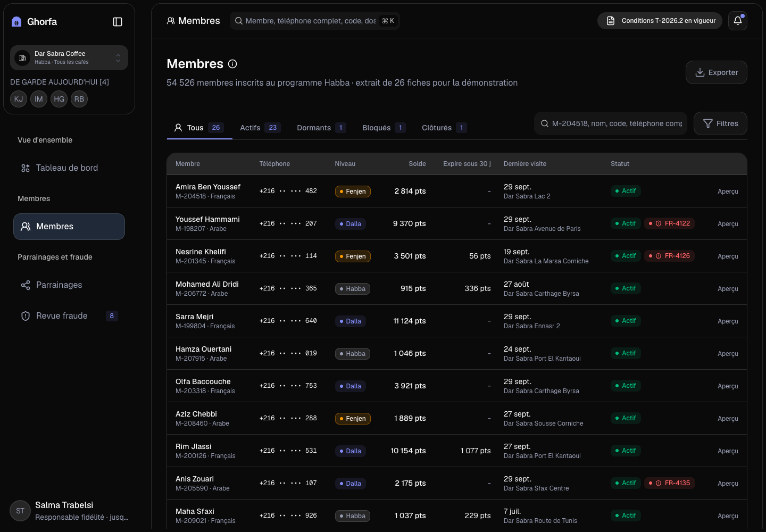This screenshot has height=532, width=766.
Task: Click the Filtres funnel icon
Action: pyautogui.click(x=708, y=123)
